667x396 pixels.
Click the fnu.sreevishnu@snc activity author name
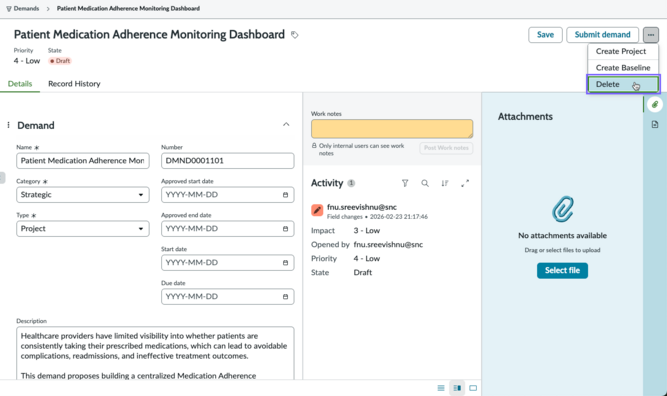coord(362,207)
